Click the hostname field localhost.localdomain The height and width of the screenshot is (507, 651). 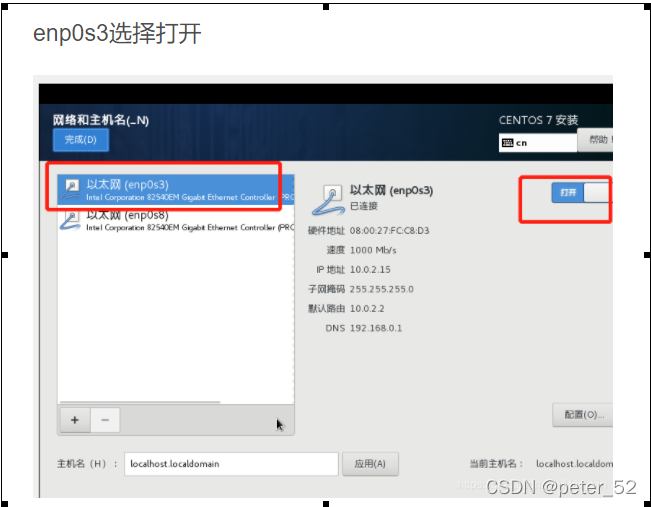[231, 464]
